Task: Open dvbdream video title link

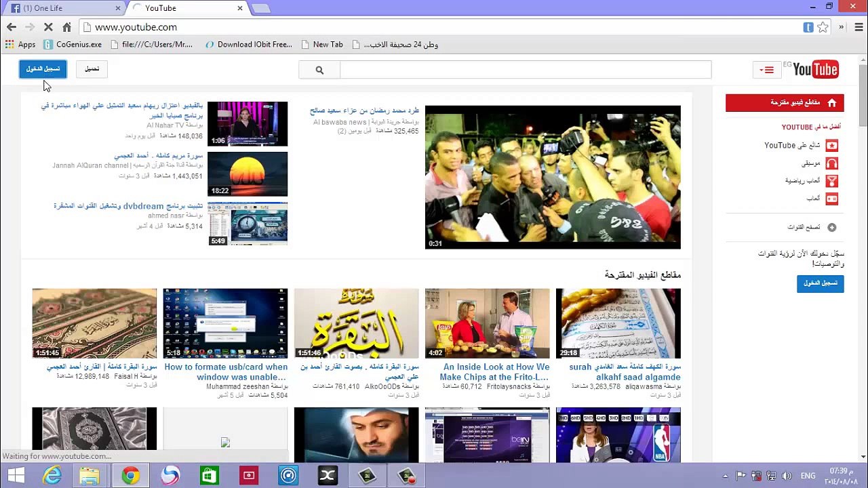Action: click(x=128, y=206)
